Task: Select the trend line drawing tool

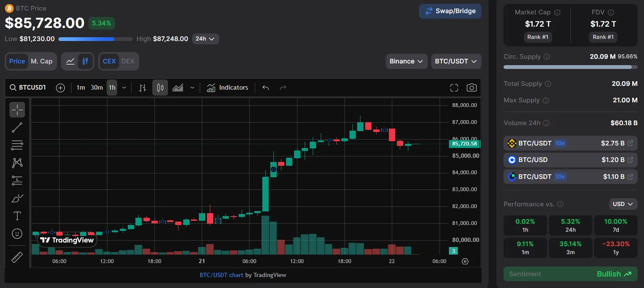Action: pos(17,127)
